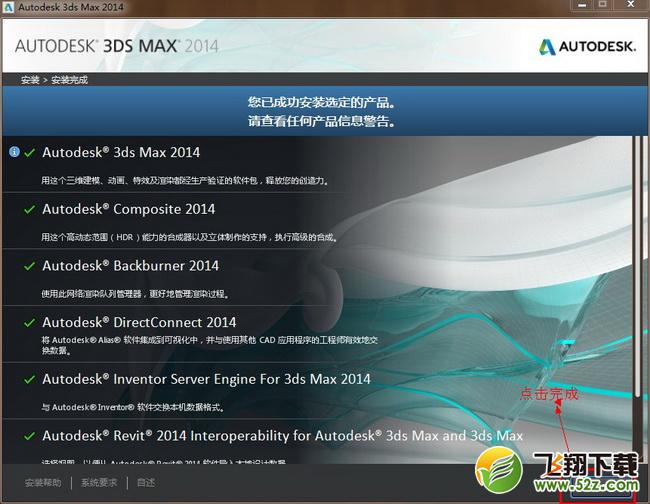Select the Autodesk Backburner 2014 title
Image resolution: width=650 pixels, height=504 pixels.
tap(131, 266)
